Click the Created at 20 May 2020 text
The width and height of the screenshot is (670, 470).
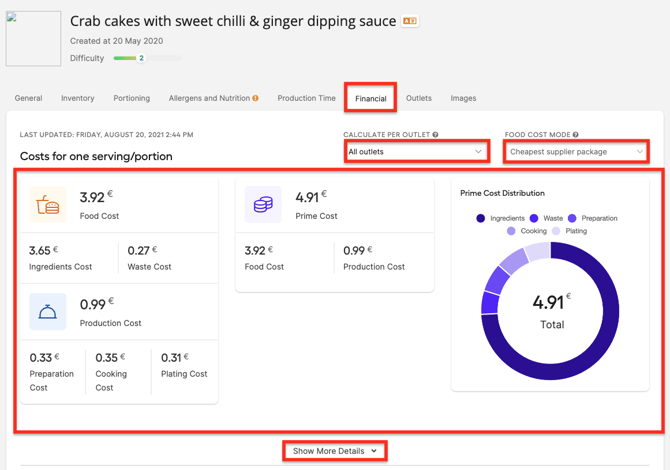click(116, 41)
